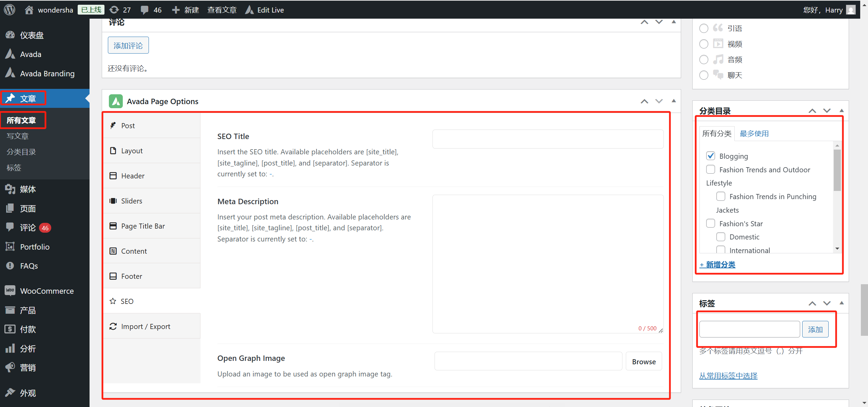868x407 pixels.
Task: Open the FAQs section
Action: point(28,266)
